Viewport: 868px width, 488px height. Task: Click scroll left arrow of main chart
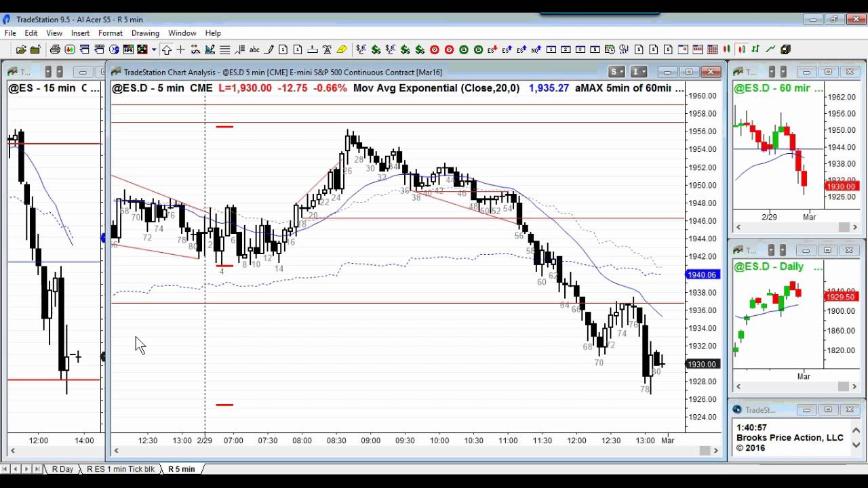tap(116, 450)
